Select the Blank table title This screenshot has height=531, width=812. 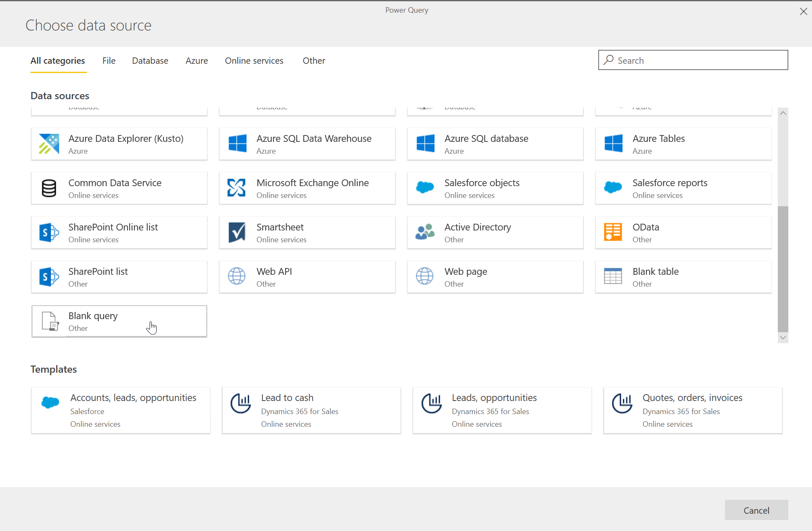click(x=656, y=271)
